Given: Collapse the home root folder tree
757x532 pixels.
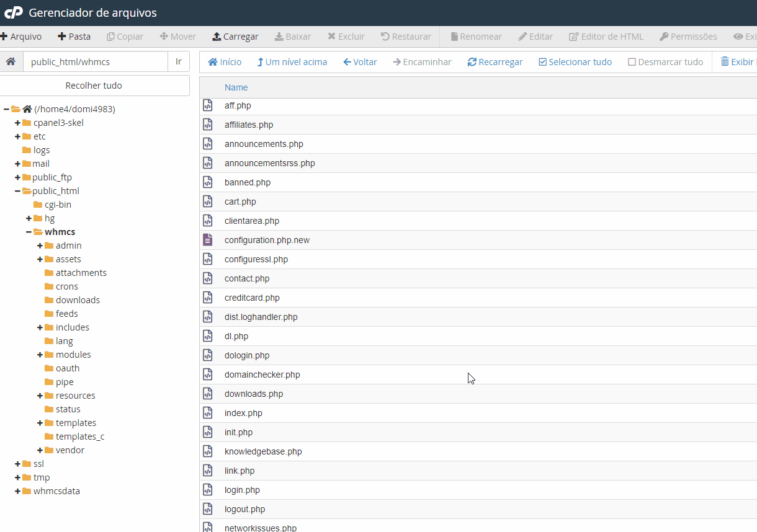Looking at the screenshot, I should [x=6, y=109].
